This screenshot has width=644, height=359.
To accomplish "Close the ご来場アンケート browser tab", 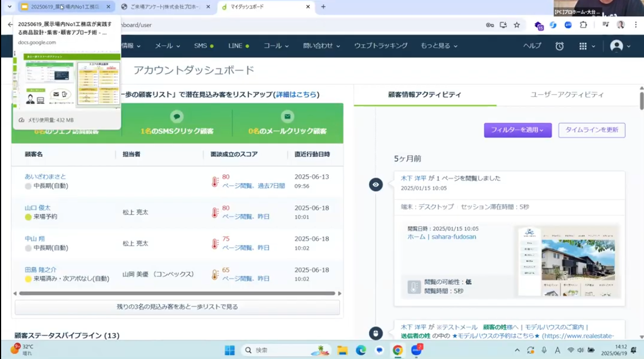I will click(208, 7).
